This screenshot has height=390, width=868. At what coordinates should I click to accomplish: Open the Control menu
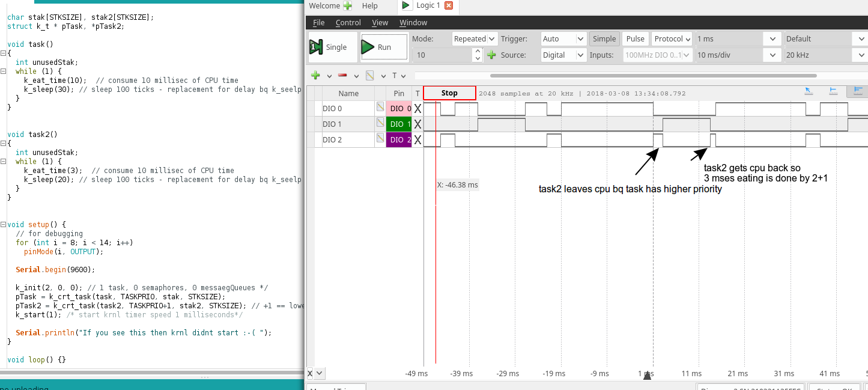coord(348,23)
